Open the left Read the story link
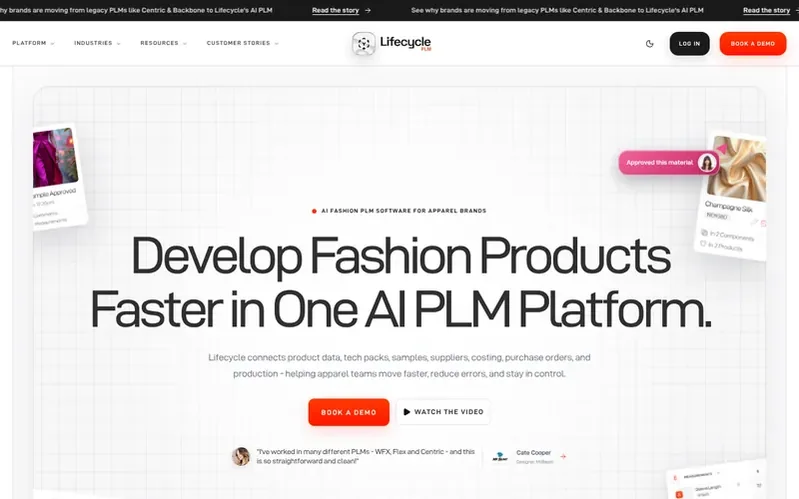The width and height of the screenshot is (799, 499). pos(341,10)
